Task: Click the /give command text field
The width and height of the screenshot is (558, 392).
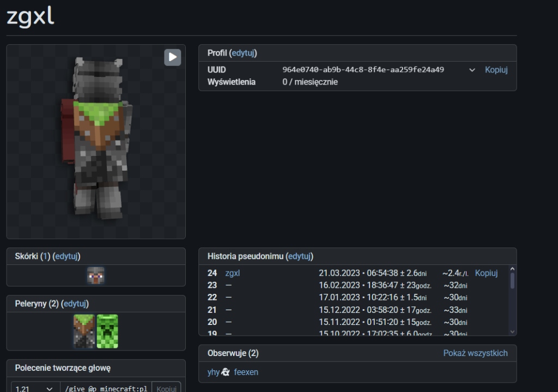Action: tap(106, 388)
